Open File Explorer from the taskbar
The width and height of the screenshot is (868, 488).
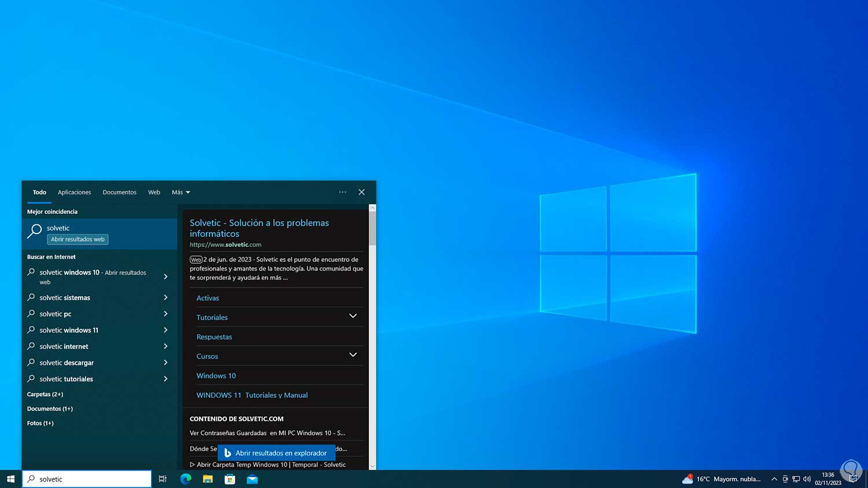(x=208, y=479)
